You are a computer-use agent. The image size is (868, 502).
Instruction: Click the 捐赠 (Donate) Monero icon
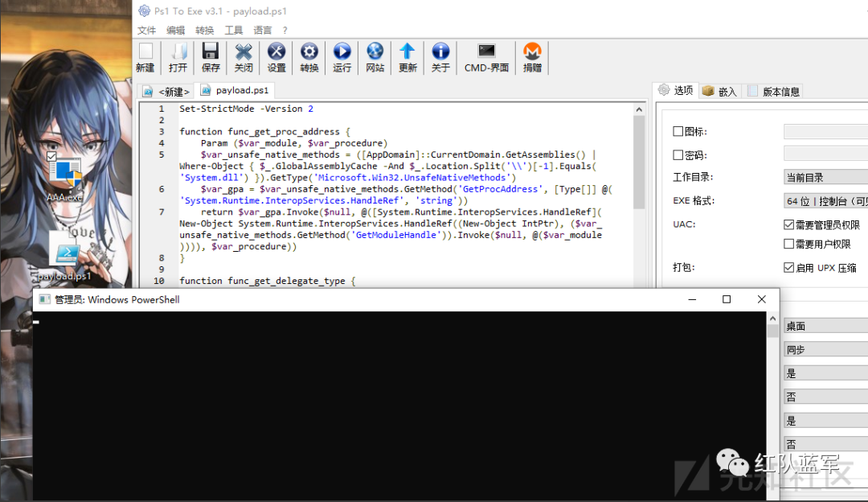click(x=532, y=58)
